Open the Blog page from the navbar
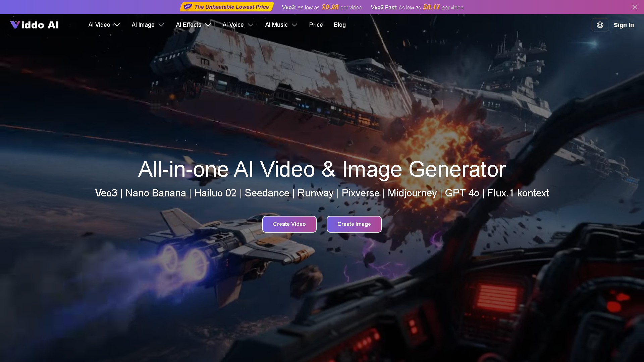Viewport: 644px width, 362px height. coord(339,25)
